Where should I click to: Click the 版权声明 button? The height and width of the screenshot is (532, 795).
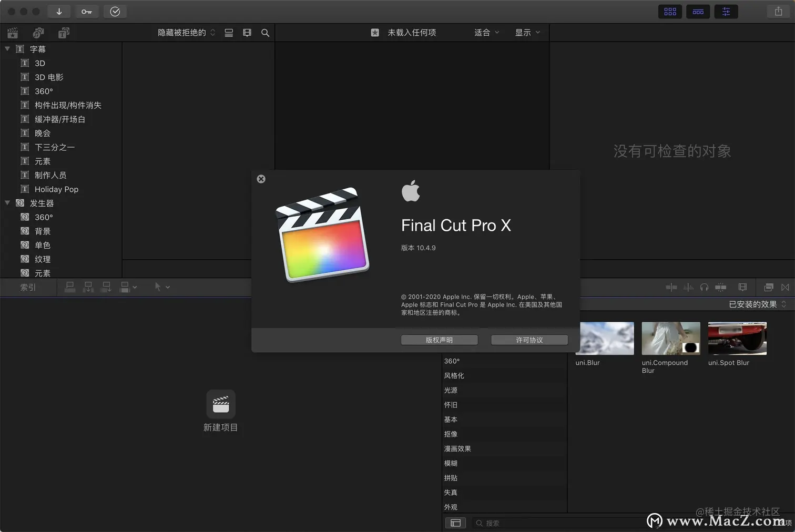[x=439, y=340]
